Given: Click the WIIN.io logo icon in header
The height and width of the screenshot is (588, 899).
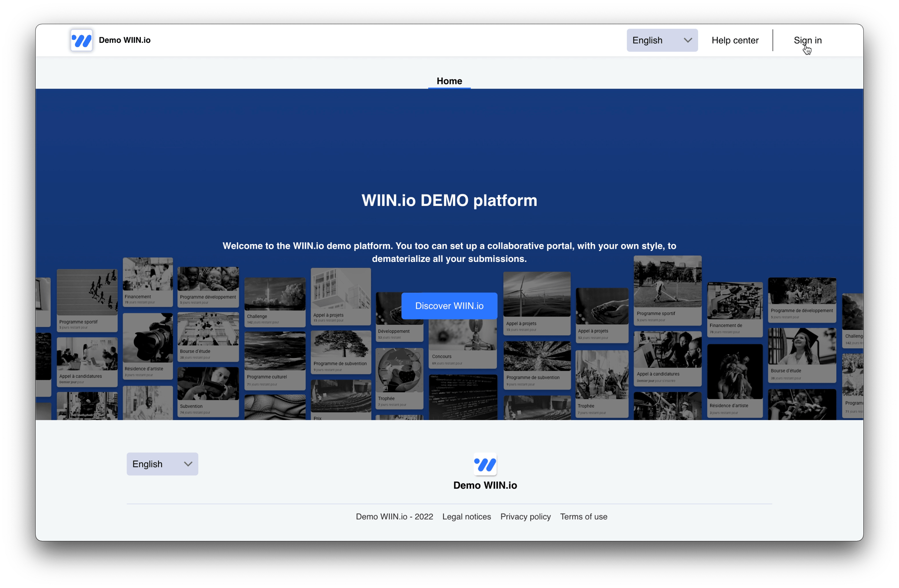Looking at the screenshot, I should coord(81,40).
